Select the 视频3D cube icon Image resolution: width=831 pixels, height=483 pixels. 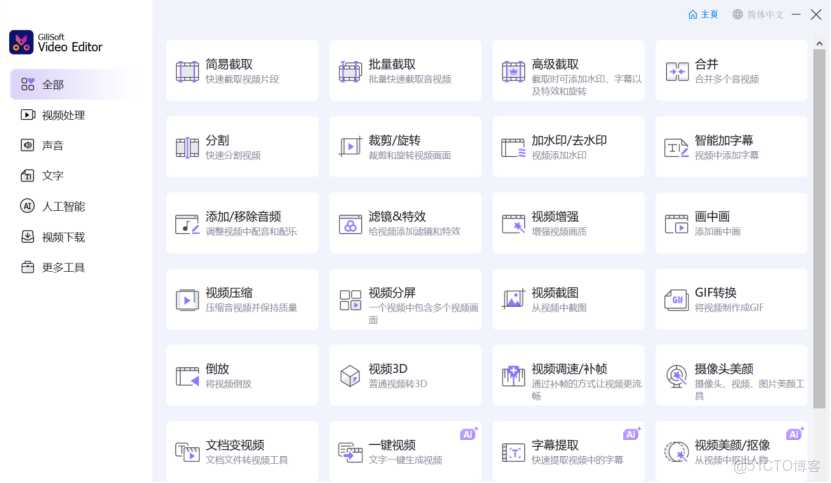pos(350,376)
